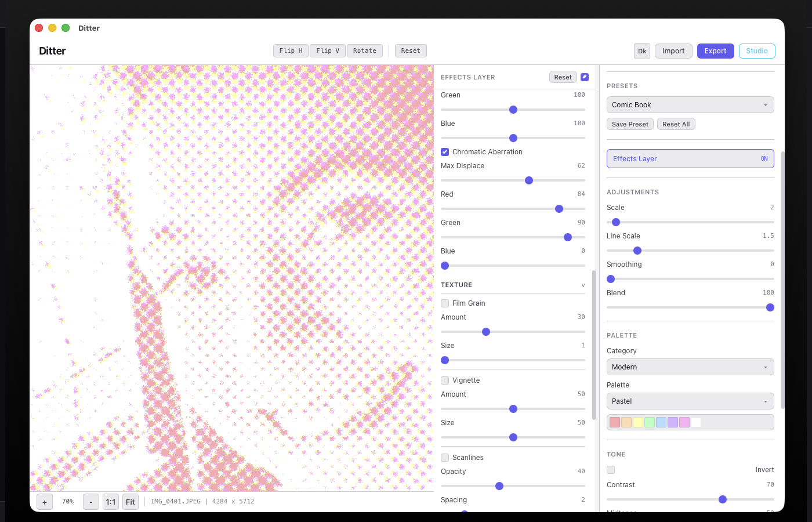Click the pencil edit icon beside Effects Layer Reset
Viewport: 812px width, 522px height.
(x=584, y=77)
